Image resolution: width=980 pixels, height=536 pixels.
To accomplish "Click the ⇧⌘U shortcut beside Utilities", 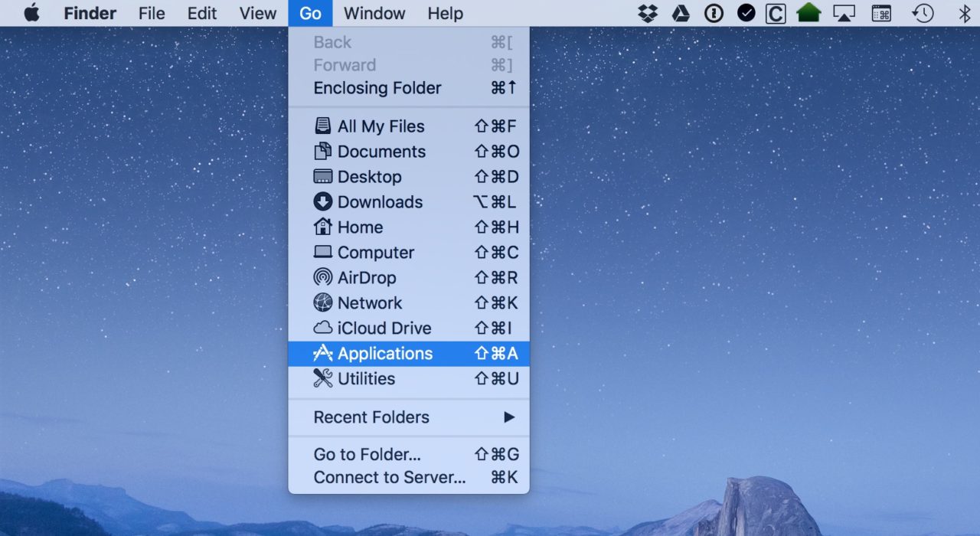I will pos(496,379).
